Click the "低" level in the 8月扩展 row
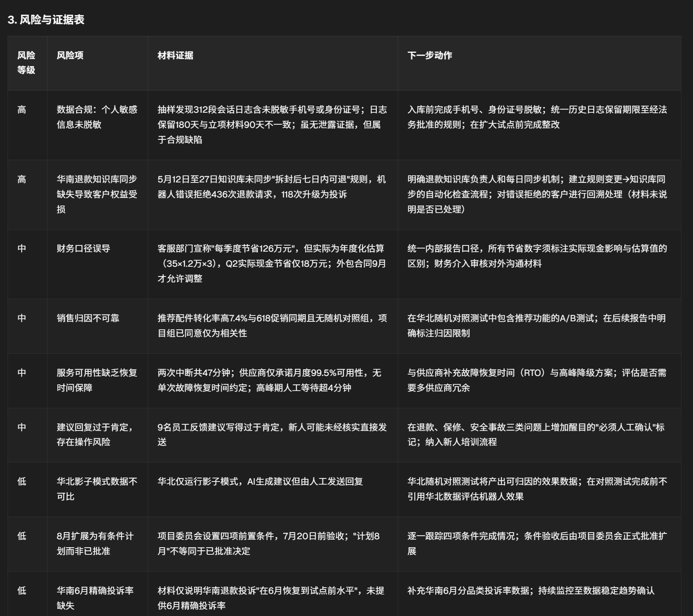The width and height of the screenshot is (693, 616). pyautogui.click(x=22, y=536)
